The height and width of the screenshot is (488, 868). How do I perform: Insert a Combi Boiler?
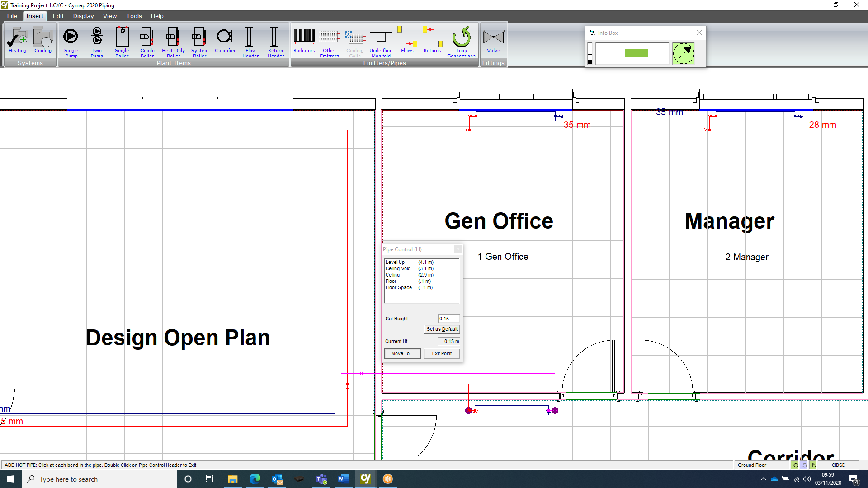pos(147,42)
